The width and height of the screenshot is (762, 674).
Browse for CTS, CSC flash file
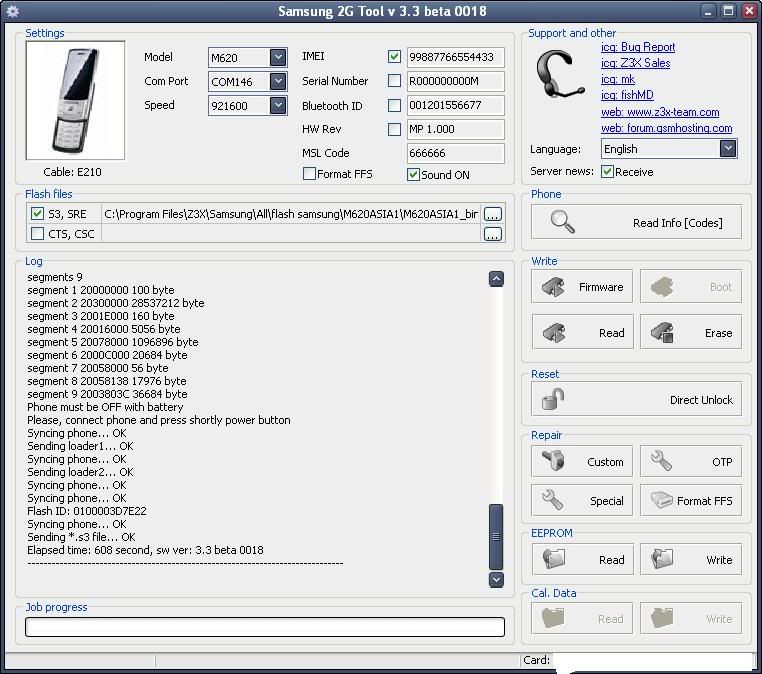coord(493,234)
